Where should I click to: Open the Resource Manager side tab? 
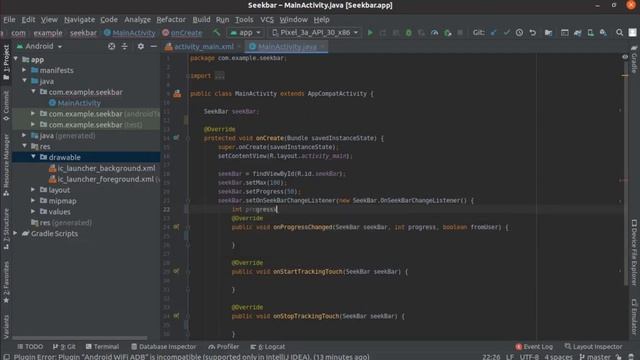point(6,165)
